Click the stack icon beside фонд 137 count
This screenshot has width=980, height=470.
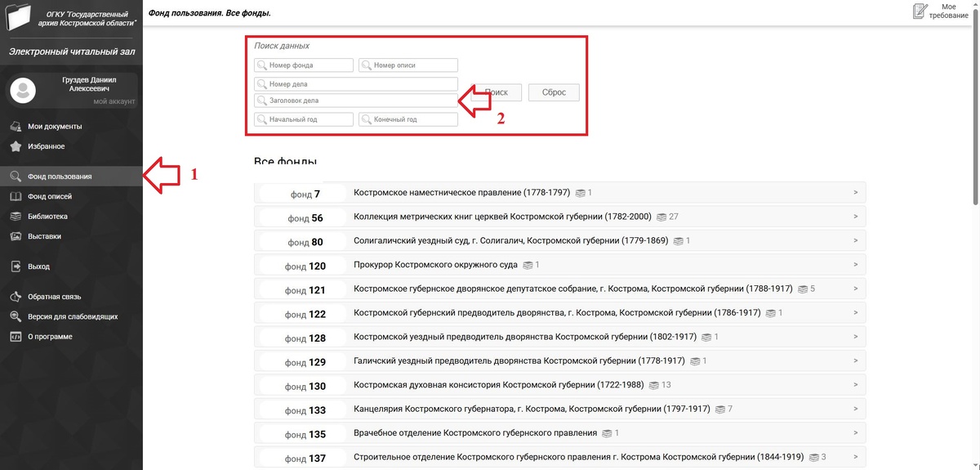point(813,458)
